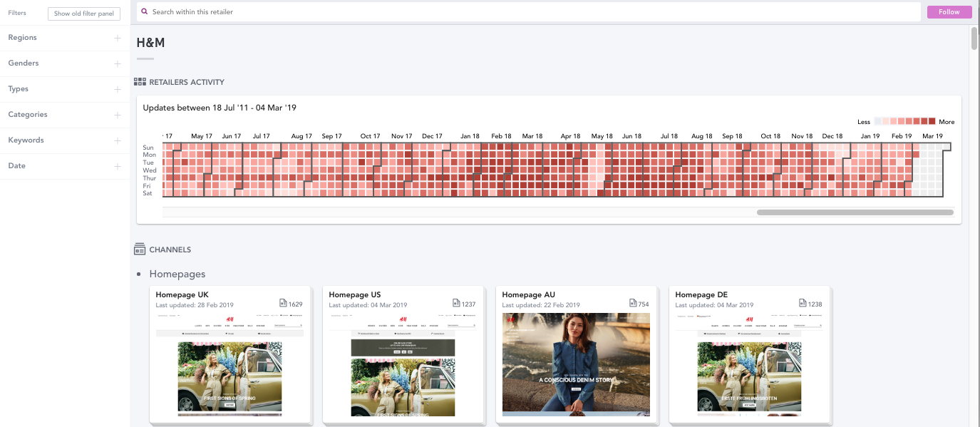This screenshot has width=980, height=427.
Task: Click the 'Dec 18' month label
Action: coord(832,135)
